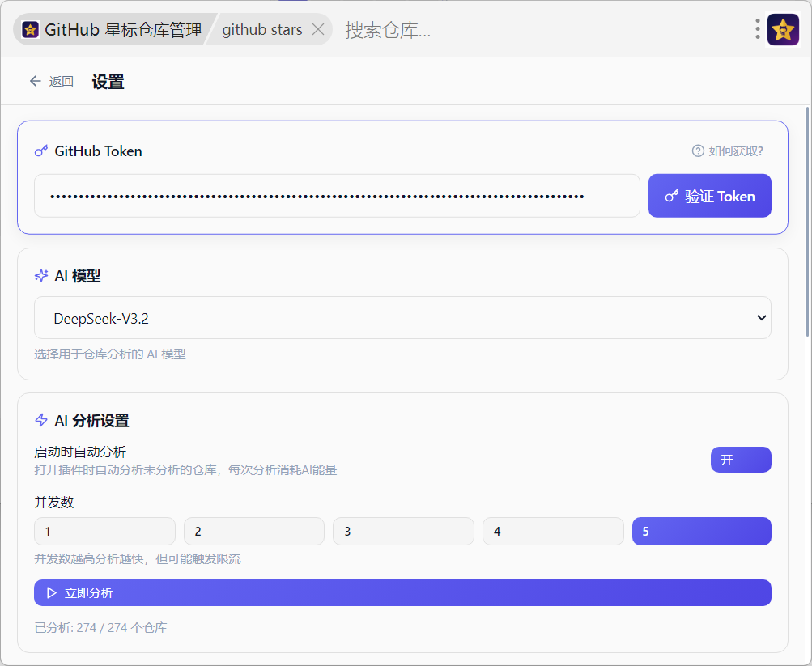Click the 并发数越高分析越快 hint text
This screenshot has width=812, height=666.
pyautogui.click(x=138, y=559)
